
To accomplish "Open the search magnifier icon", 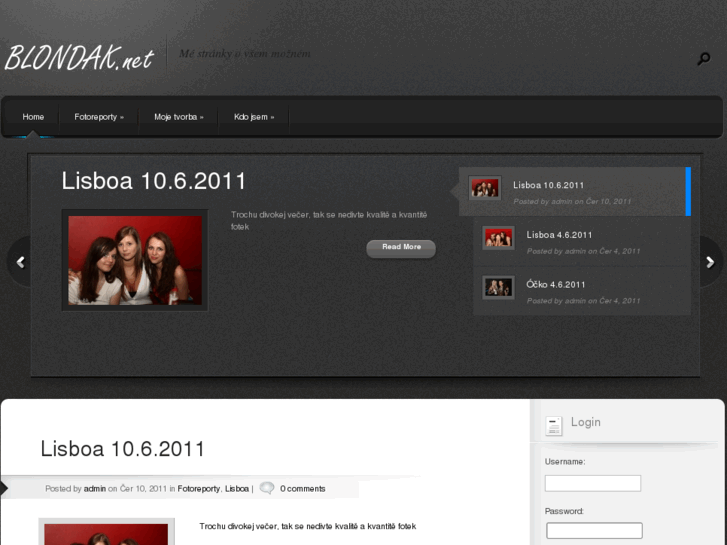I will pos(704,58).
